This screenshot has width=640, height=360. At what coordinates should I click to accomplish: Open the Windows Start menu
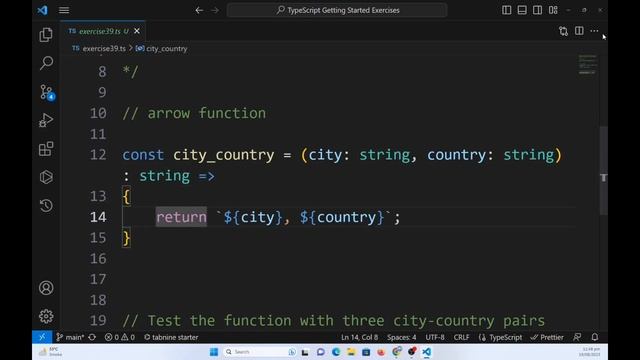click(213, 352)
